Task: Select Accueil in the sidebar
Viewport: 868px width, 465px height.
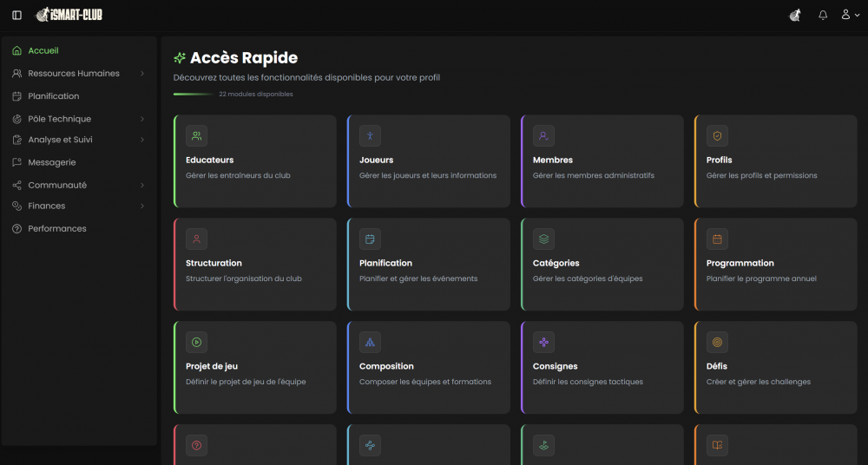Action: (x=43, y=51)
